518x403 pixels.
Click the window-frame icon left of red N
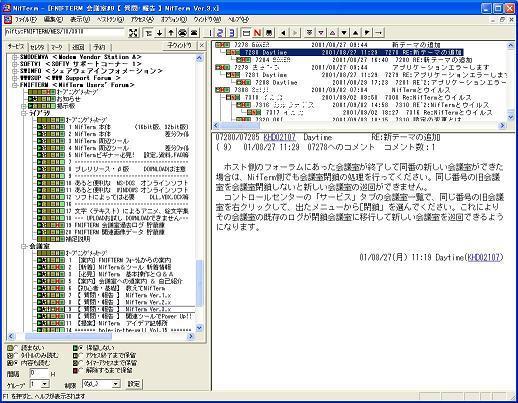246,33
